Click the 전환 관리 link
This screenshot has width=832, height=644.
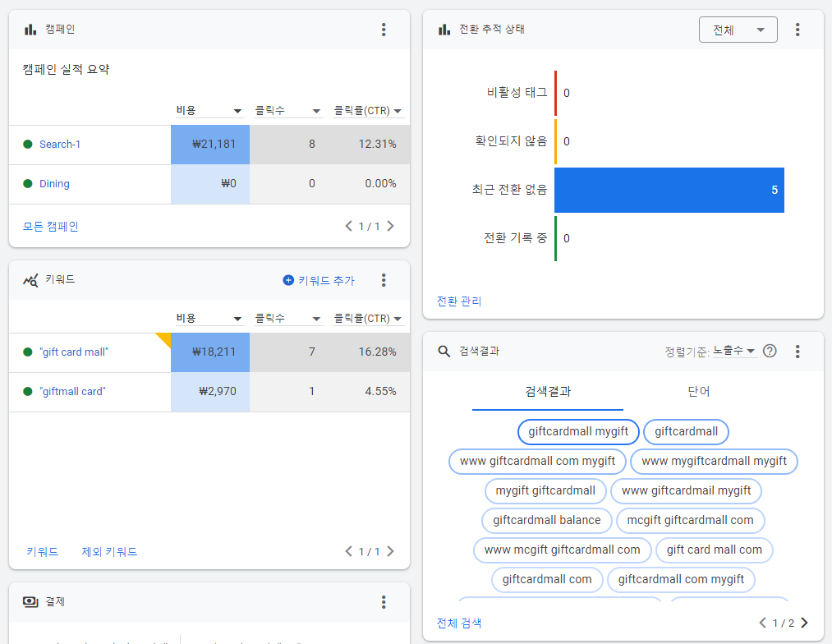pos(458,301)
